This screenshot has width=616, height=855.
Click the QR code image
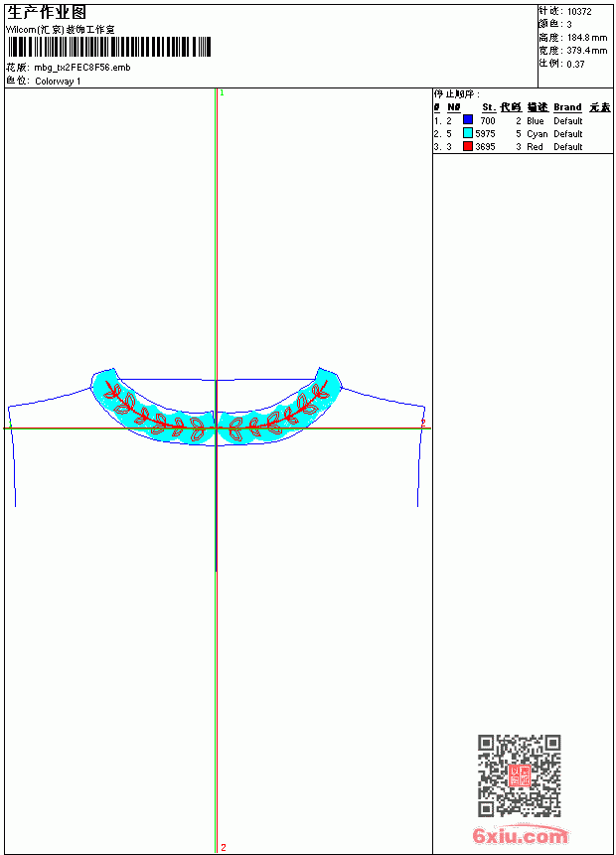(520, 775)
